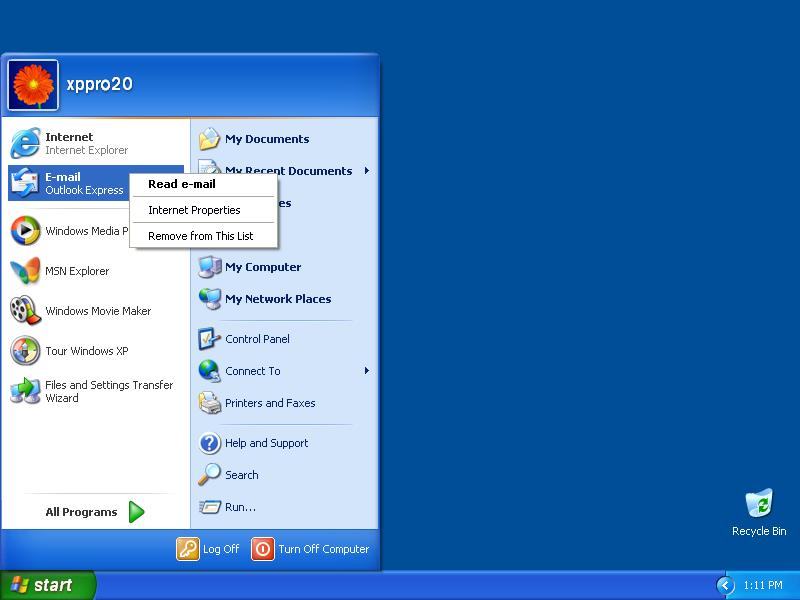This screenshot has width=800, height=600.
Task: Expand My Recent Documents submenu arrow
Action: pyautogui.click(x=366, y=171)
